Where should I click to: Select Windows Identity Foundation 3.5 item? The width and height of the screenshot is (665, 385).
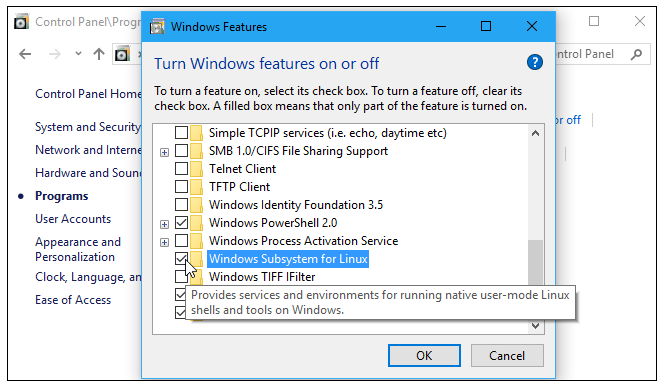pyautogui.click(x=296, y=205)
